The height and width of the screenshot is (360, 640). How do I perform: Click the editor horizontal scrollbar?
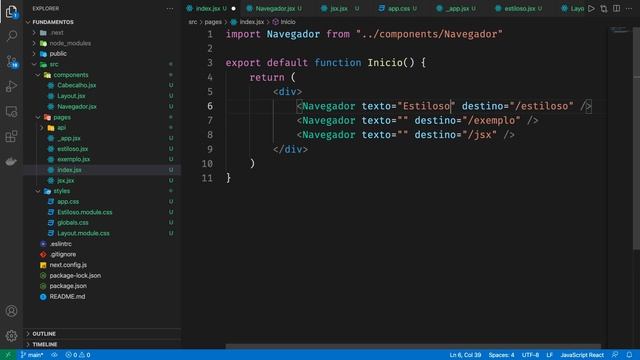coord(413,346)
